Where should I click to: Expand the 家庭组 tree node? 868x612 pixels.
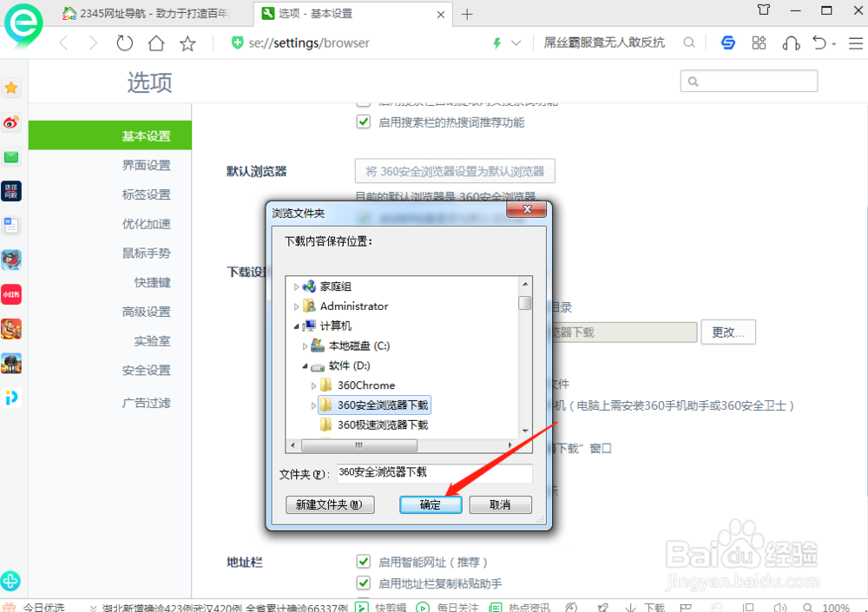(x=296, y=286)
